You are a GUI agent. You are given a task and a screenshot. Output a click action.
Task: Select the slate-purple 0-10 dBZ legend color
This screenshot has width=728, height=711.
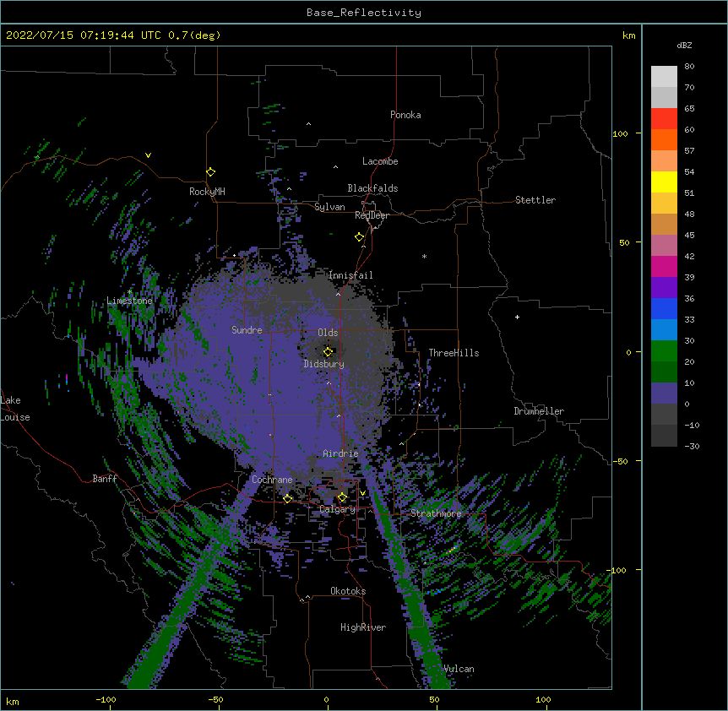pos(664,393)
